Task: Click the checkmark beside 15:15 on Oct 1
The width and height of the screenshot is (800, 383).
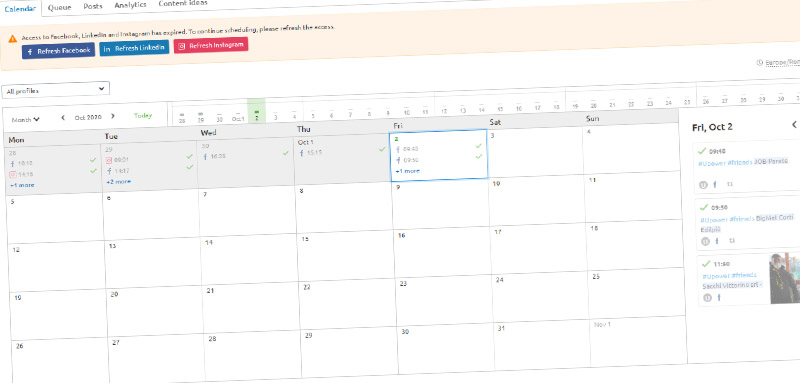Action: [x=382, y=149]
